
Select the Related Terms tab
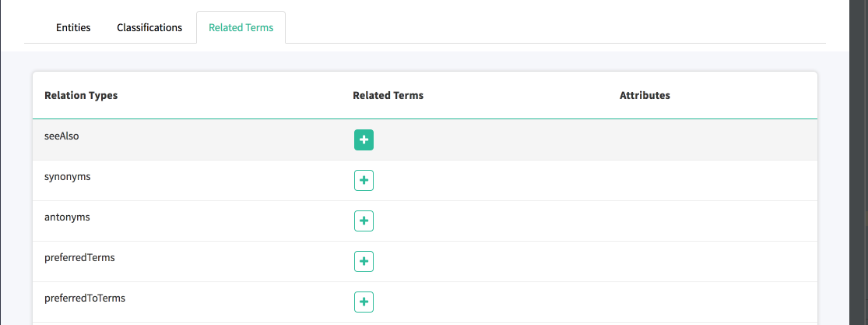[241, 28]
